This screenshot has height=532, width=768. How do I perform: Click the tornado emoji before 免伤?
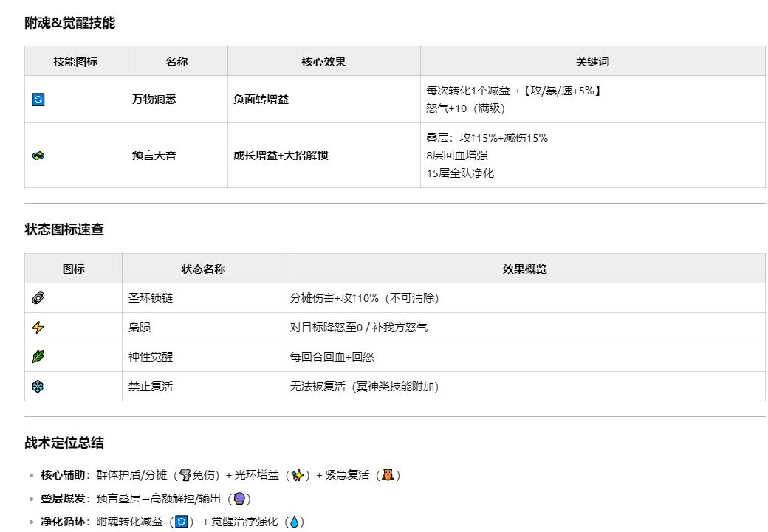point(185,474)
